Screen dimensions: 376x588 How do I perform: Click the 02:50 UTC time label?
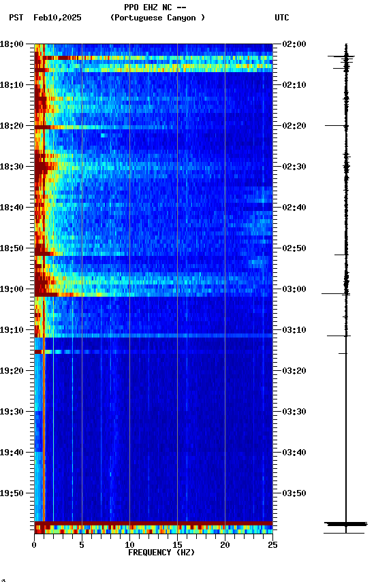pyautogui.click(x=294, y=248)
